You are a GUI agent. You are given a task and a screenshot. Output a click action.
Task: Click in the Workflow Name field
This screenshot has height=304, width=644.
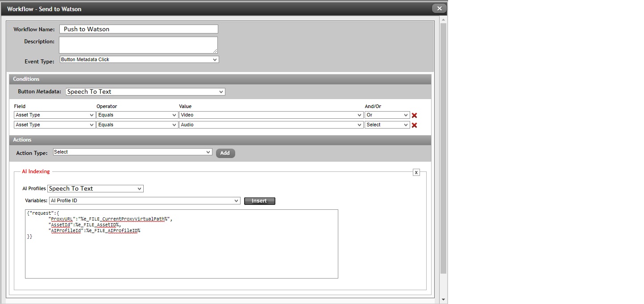click(138, 29)
